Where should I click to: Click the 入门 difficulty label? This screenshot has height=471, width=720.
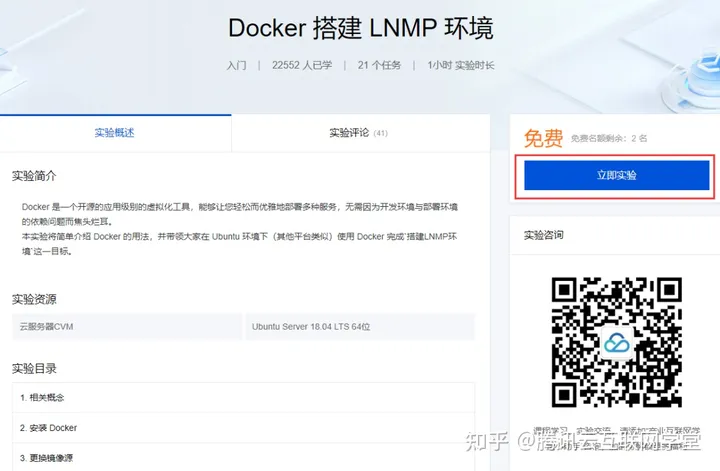[236, 65]
